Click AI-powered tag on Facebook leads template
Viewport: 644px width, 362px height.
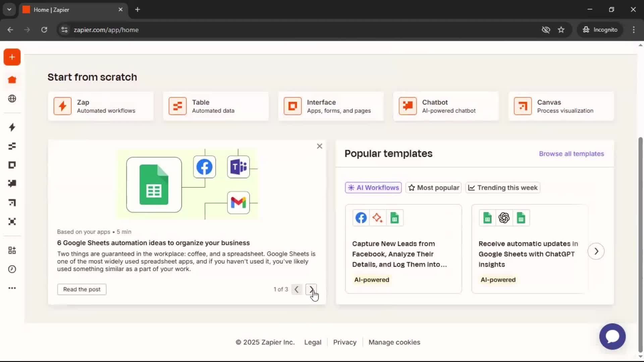372,280
